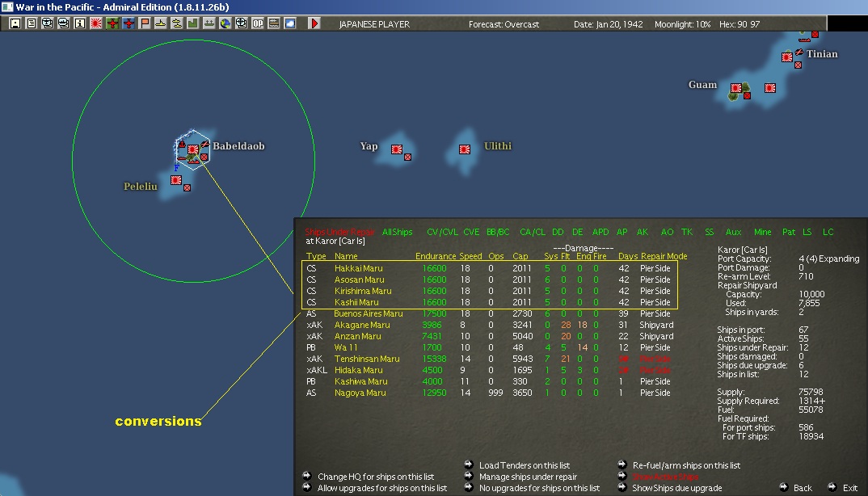The width and height of the screenshot is (868, 496).
Task: Filter list by BB/BC ship type
Action: click(498, 232)
